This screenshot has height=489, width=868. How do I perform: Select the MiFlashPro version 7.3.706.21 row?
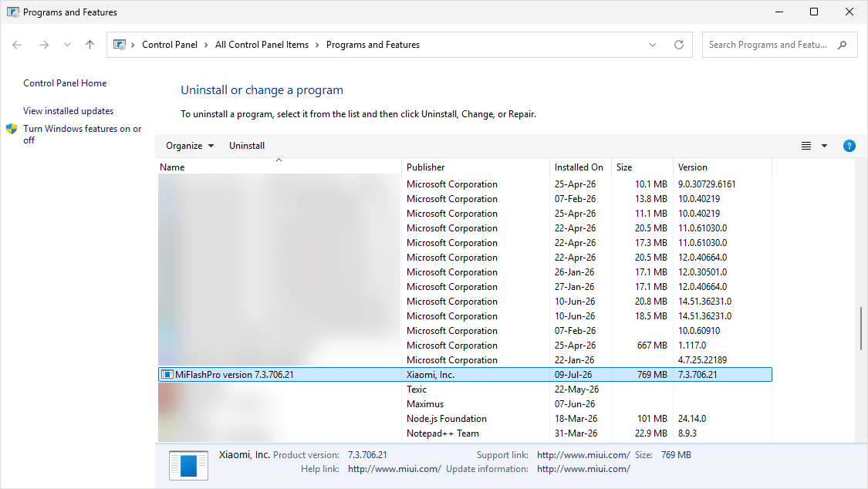tap(465, 375)
